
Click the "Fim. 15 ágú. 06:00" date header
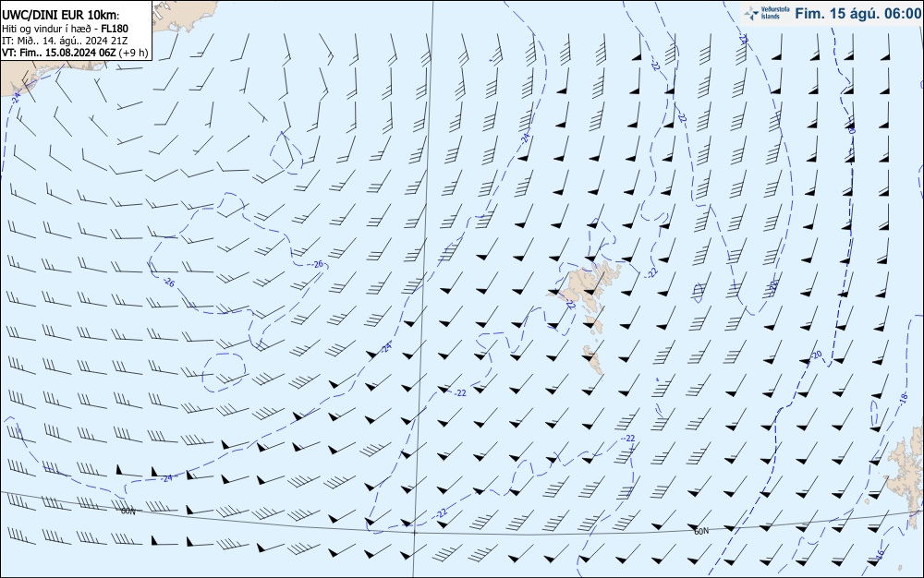tap(857, 14)
